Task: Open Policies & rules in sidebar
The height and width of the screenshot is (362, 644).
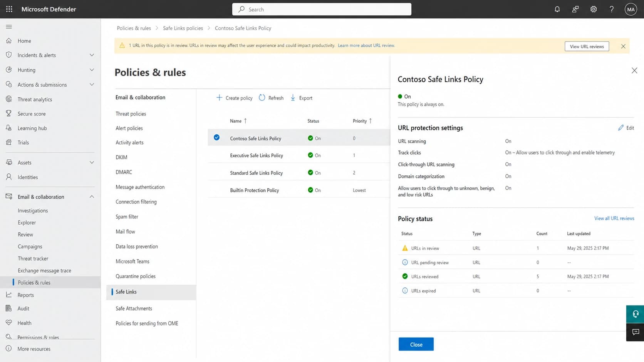Action: (50, 282)
